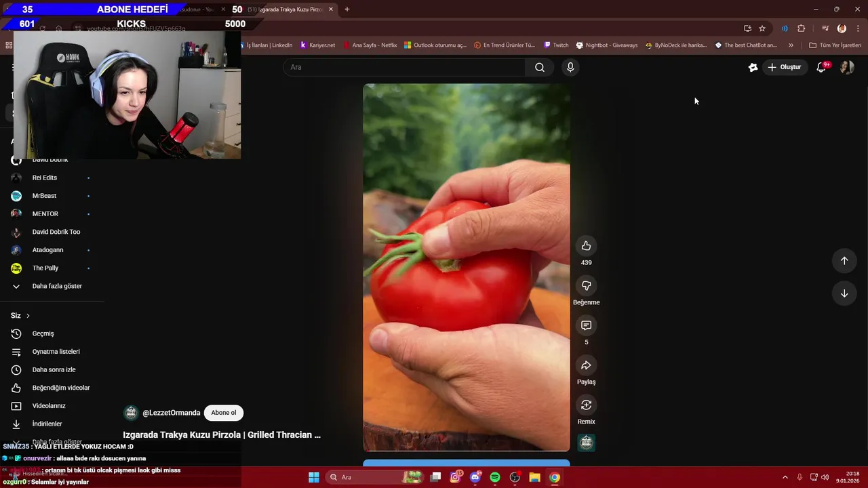Click the Beğenme dislike button

[586, 285]
